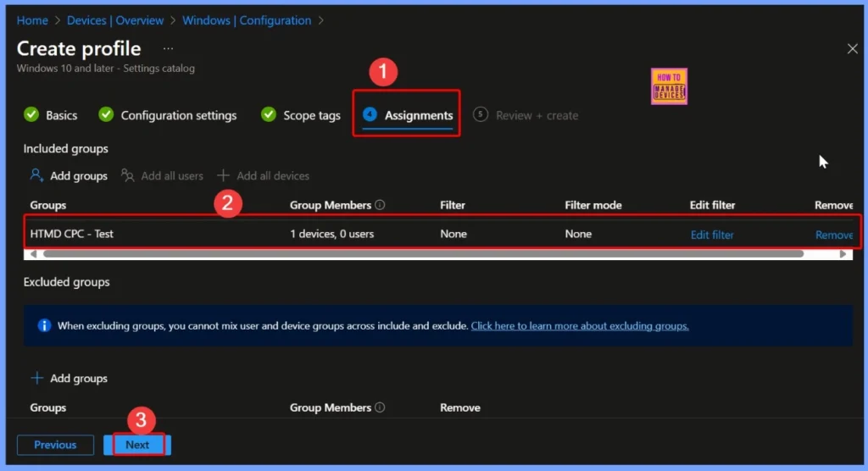This screenshot has height=471, width=868.
Task: Open the Review + create step
Action: (526, 115)
